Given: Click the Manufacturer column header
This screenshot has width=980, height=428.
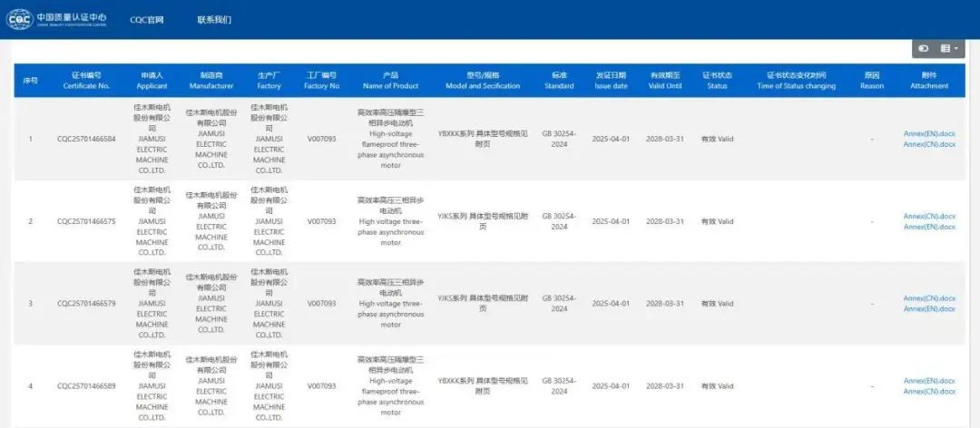Looking at the screenshot, I should pyautogui.click(x=211, y=81).
